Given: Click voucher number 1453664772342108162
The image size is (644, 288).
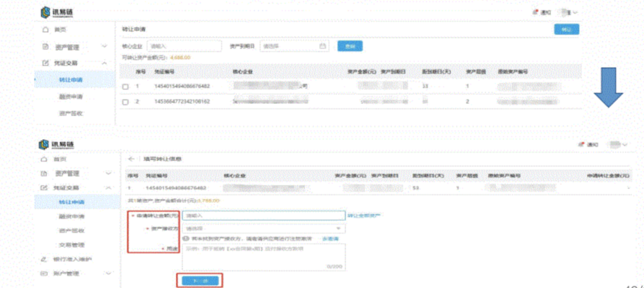Looking at the screenshot, I should click(x=181, y=101).
